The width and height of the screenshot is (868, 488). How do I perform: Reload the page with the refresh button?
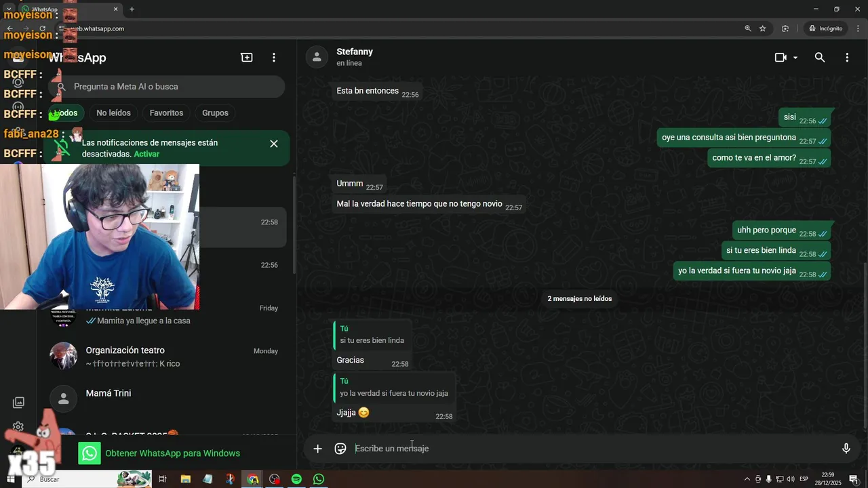[42, 28]
